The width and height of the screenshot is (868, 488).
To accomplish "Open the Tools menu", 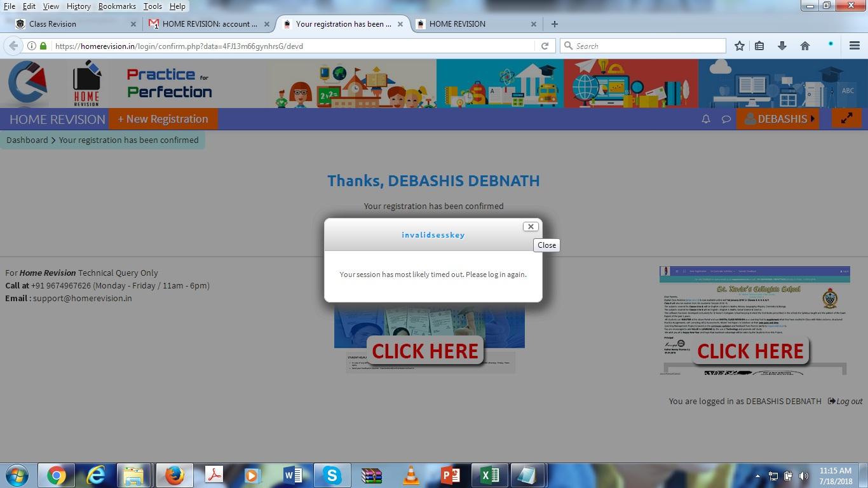I will pos(153,6).
